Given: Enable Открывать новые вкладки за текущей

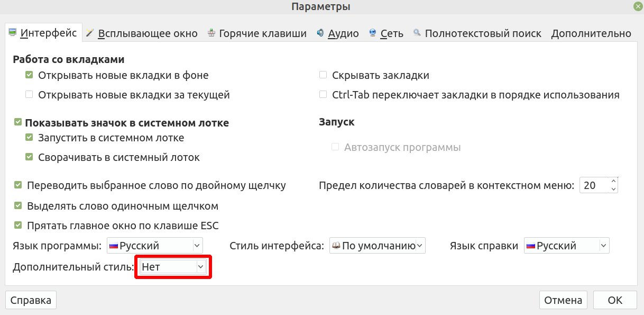Looking at the screenshot, I should [x=127, y=95].
